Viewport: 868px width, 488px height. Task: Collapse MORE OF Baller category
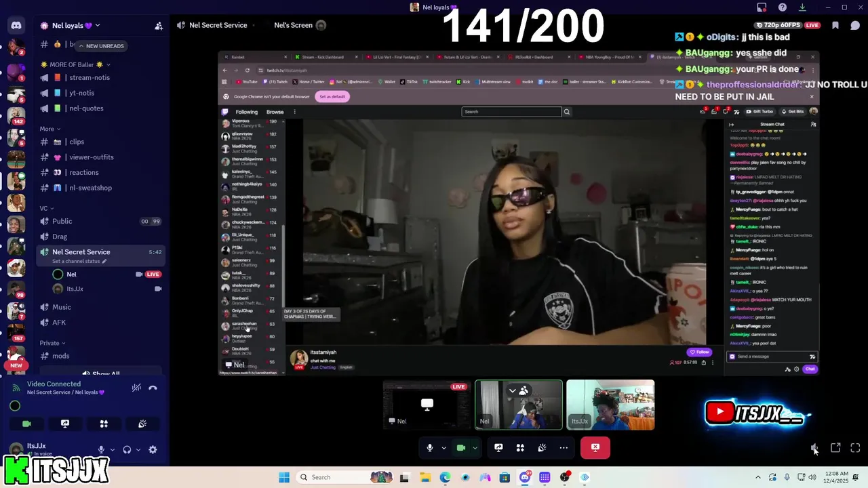[75, 64]
